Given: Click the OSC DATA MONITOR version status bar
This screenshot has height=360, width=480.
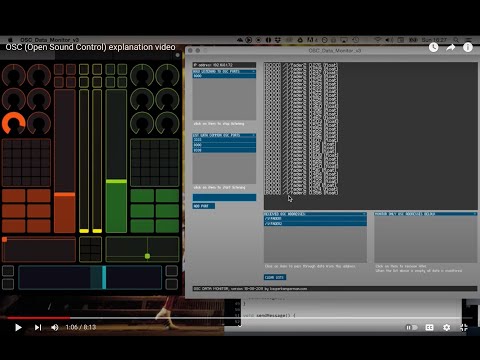Looking at the screenshot, I should coord(335,289).
